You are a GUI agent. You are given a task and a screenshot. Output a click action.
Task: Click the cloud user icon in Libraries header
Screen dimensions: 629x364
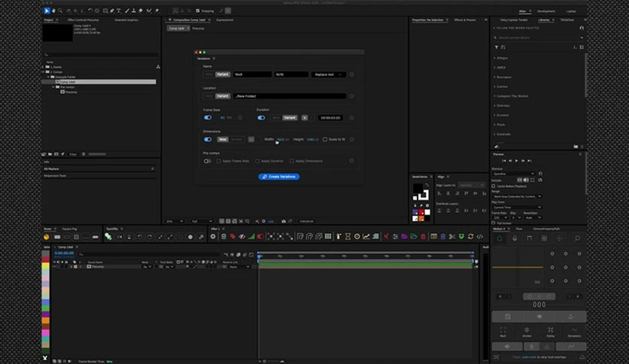(582, 28)
